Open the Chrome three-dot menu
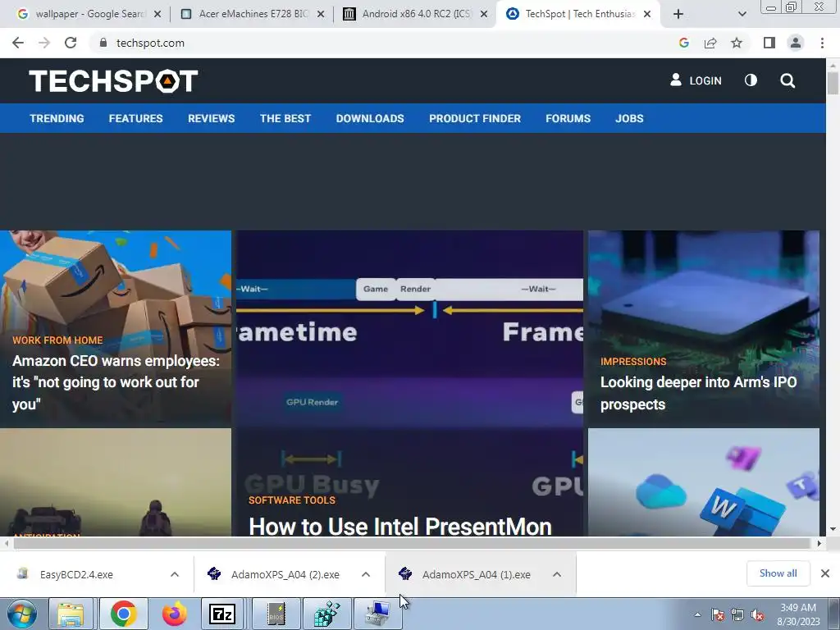Image resolution: width=840 pixels, height=630 pixels. [x=822, y=43]
